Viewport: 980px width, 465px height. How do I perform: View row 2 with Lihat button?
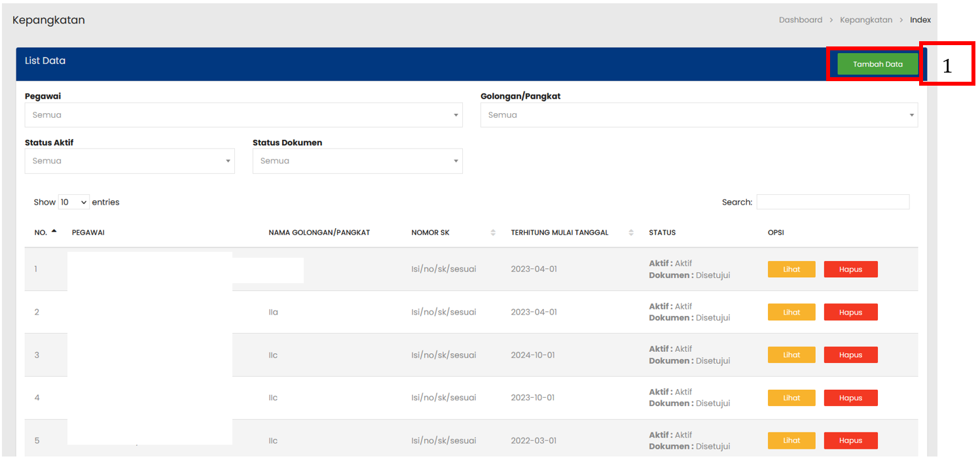click(x=791, y=312)
